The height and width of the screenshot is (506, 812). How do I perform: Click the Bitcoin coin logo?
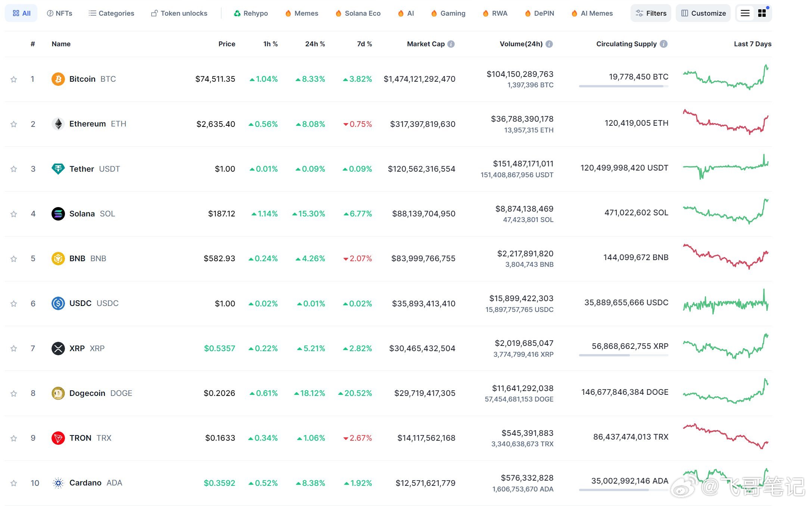[x=58, y=79]
